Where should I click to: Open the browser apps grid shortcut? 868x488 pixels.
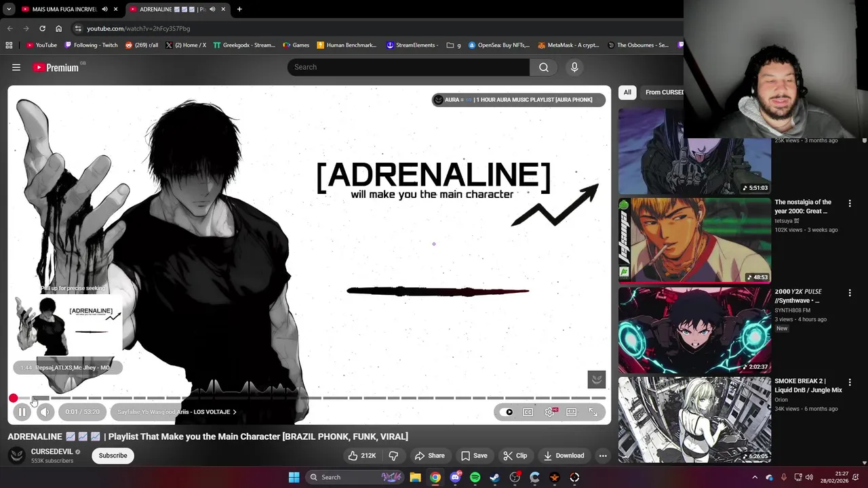pos(9,45)
